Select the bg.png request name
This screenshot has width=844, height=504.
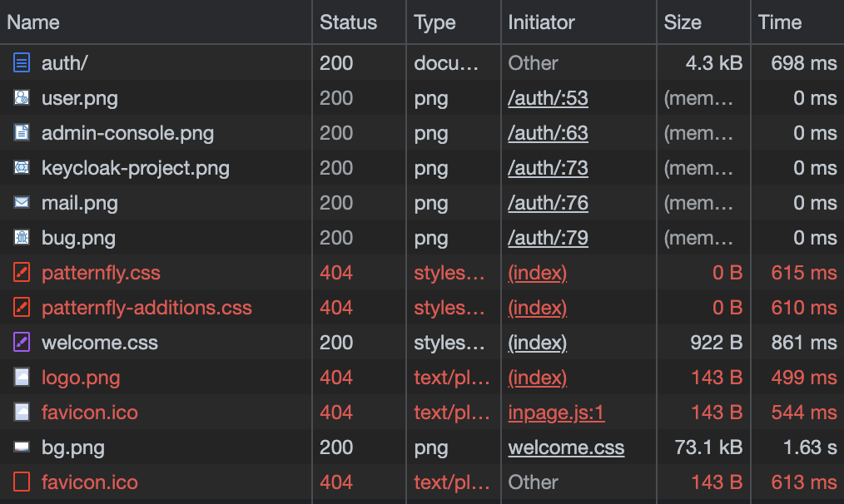[x=73, y=448]
